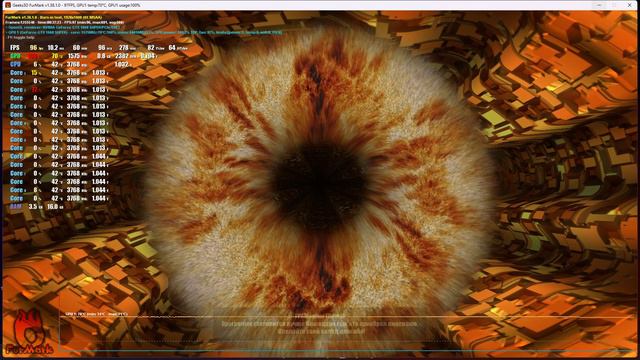This screenshot has height=360, width=640.
Task: Maximize the FurMark window
Action: pyautogui.click(x=614, y=5)
